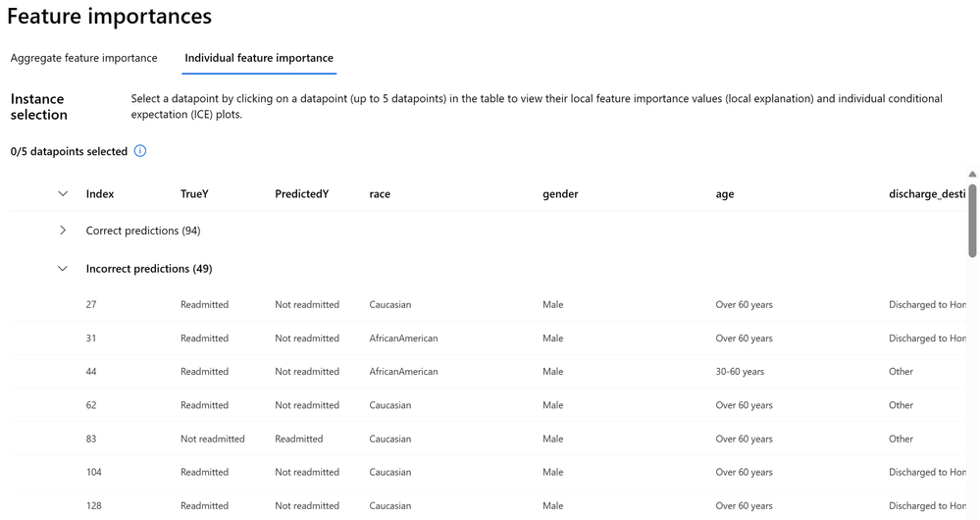Select datapoint row with index 128

488,505
